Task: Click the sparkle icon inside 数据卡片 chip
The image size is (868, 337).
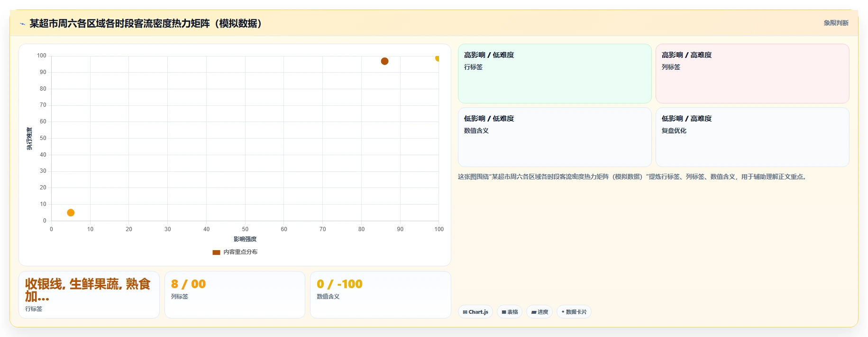Action: click(x=563, y=312)
